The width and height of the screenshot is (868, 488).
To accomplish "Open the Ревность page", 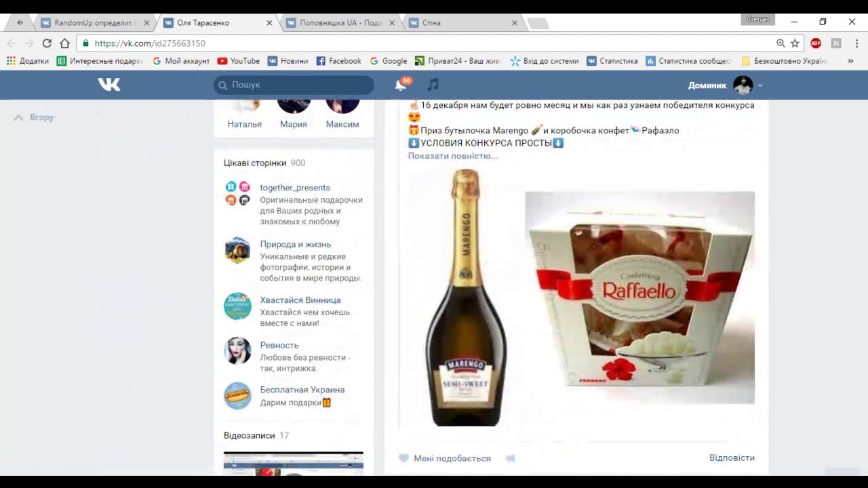I will pos(279,346).
